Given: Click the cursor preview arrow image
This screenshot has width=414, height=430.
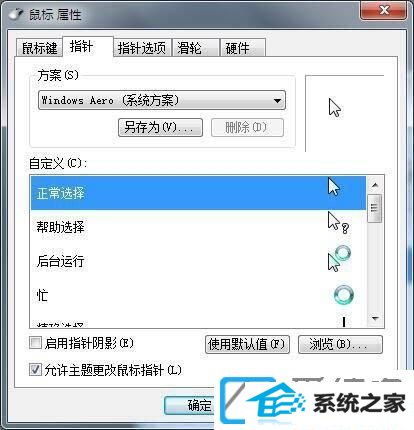Looking at the screenshot, I should click(335, 107).
